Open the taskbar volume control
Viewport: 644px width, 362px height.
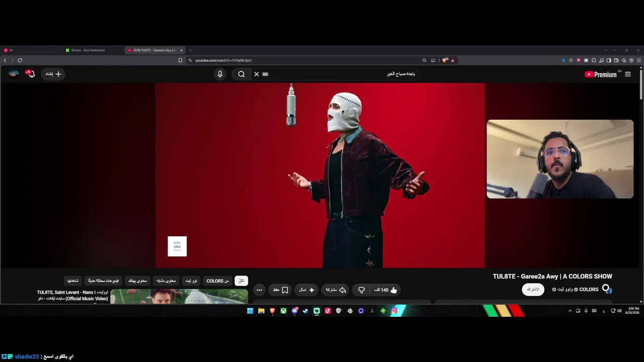point(619,311)
